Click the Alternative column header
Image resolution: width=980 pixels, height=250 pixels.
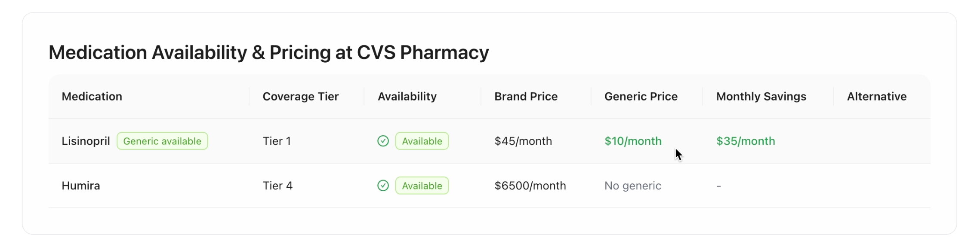point(877,96)
